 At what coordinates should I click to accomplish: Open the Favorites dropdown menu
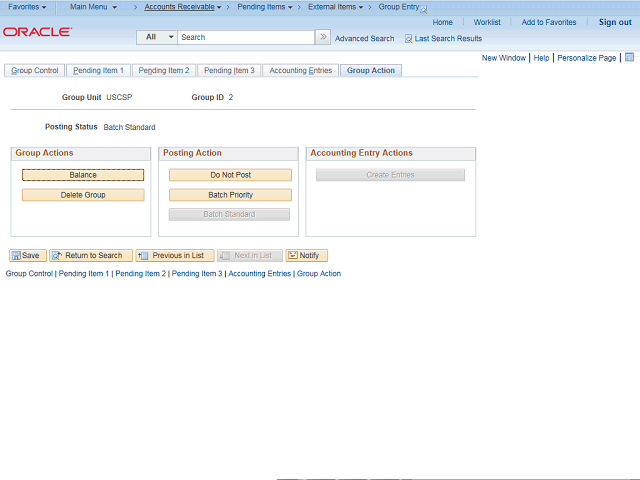(x=27, y=7)
